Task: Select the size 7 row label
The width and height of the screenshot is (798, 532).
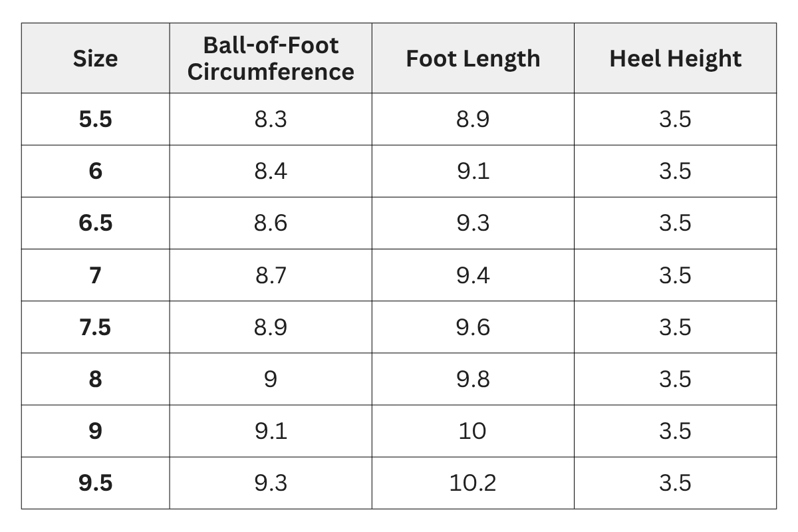Action: pyautogui.click(x=95, y=275)
